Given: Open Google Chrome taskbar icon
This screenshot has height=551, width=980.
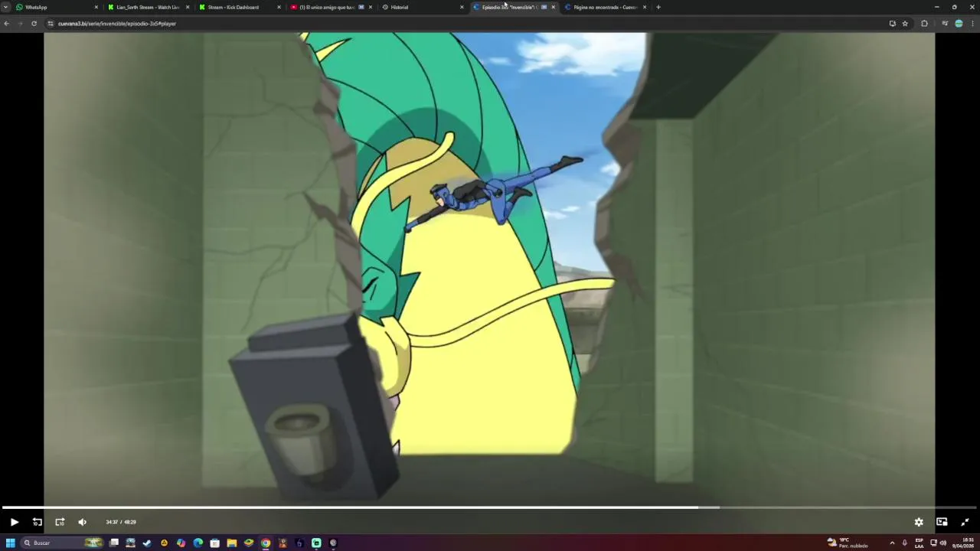Looking at the screenshot, I should click(x=266, y=543).
